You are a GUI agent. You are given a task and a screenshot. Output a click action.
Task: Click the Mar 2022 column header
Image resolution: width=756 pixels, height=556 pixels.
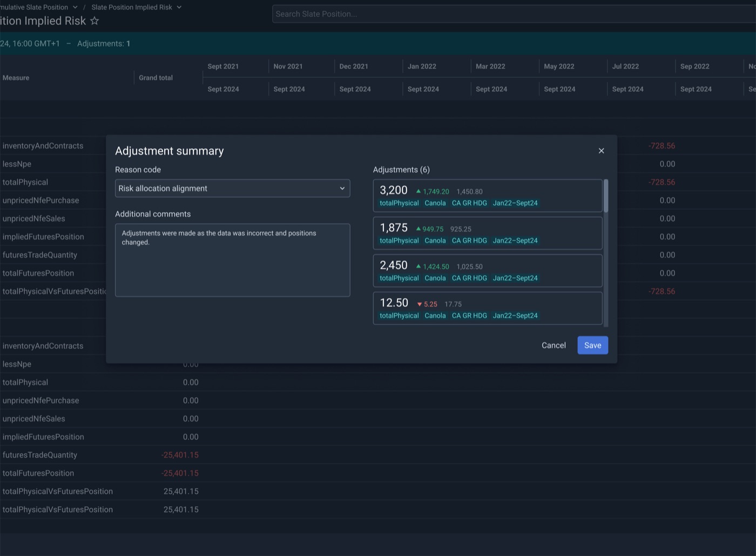(490, 66)
